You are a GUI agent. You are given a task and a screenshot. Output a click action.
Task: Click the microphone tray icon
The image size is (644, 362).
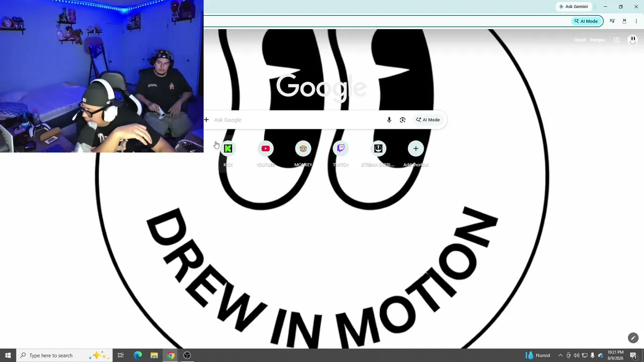(x=593, y=355)
